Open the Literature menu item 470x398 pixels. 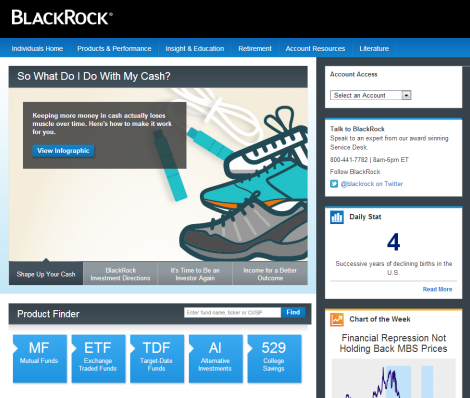point(374,49)
